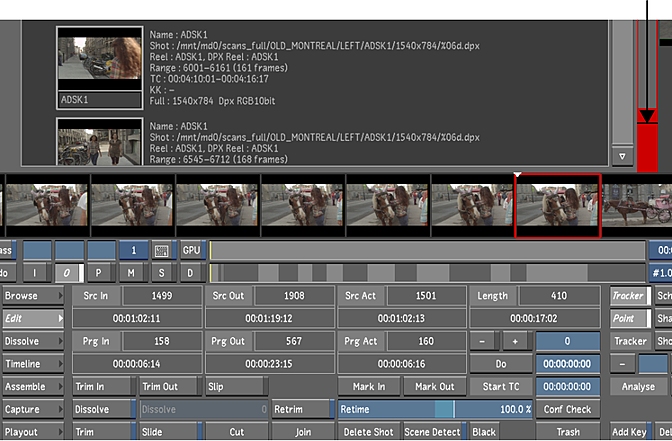Click the Prg Out value field 567
The image size is (672, 441).
point(294,341)
